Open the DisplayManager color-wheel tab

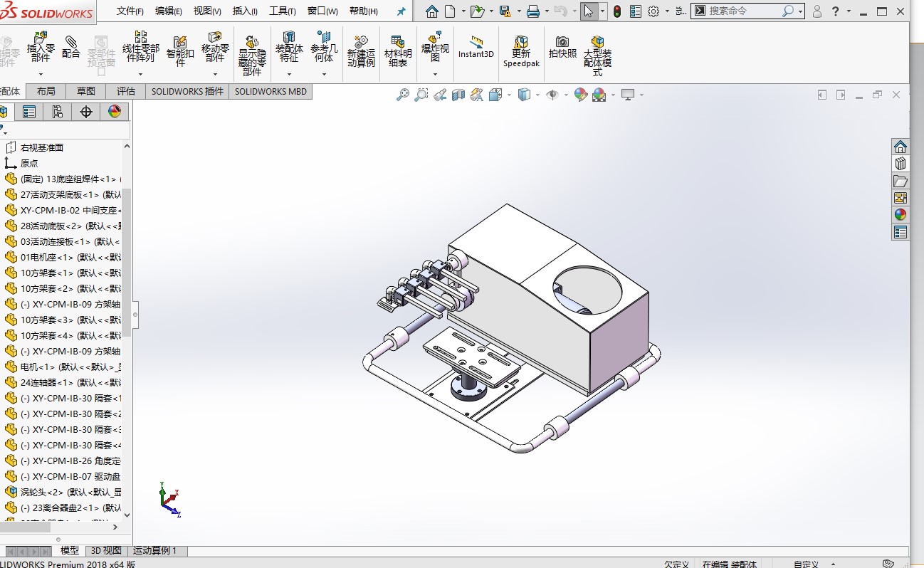(115, 112)
